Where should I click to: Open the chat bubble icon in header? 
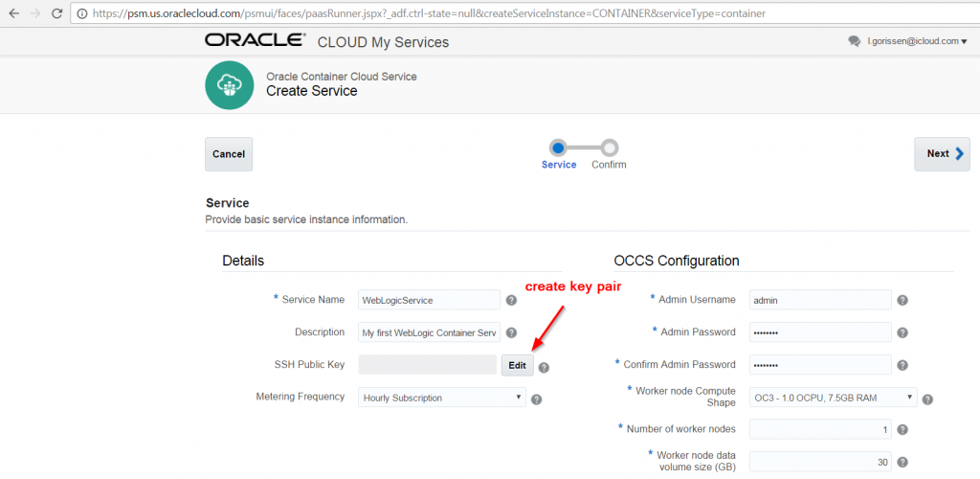pos(855,41)
